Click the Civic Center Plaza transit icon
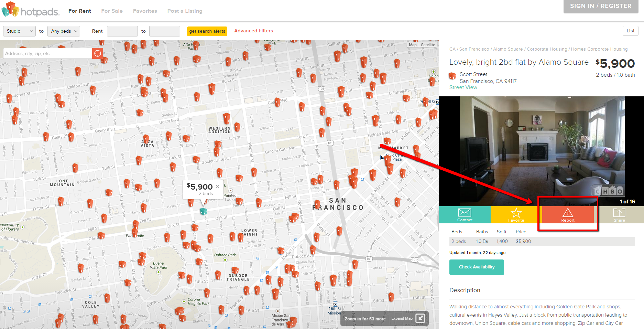Screen dimensions: 644x329 pos(382,157)
